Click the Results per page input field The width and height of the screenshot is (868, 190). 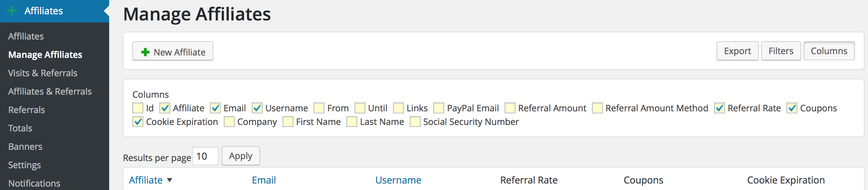tap(205, 156)
